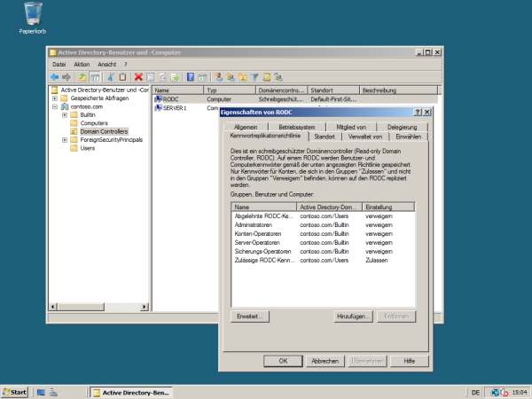Click the server manager quick launch icon

(x=53, y=393)
